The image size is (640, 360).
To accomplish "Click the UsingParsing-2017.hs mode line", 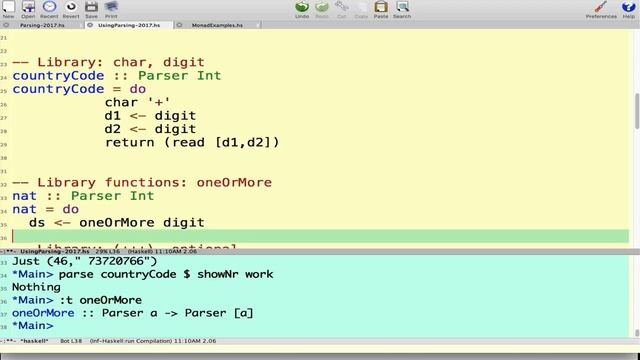I will point(320,251).
